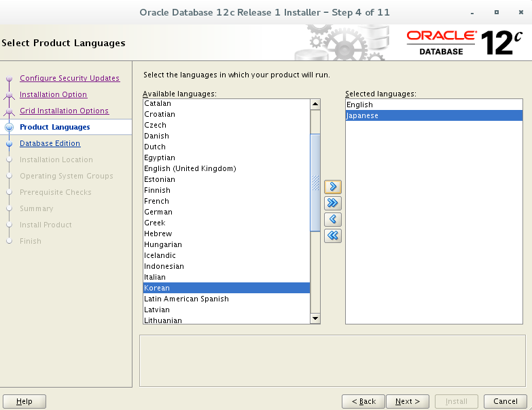The height and width of the screenshot is (410, 532).
Task: Click the Back button
Action: click(x=363, y=402)
